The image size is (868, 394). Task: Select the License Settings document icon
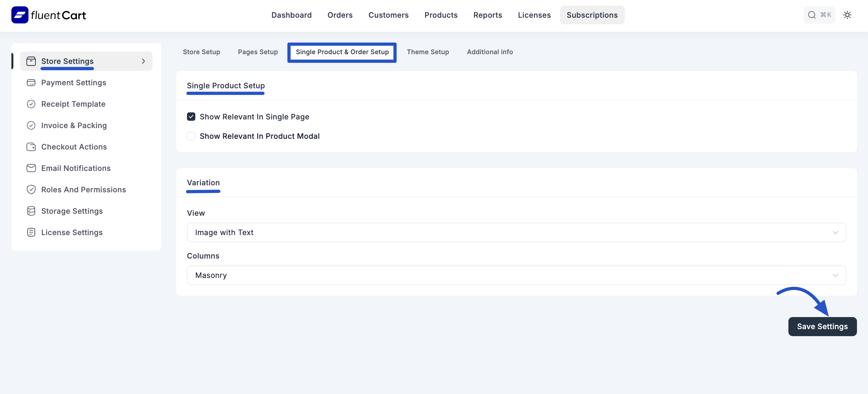31,232
